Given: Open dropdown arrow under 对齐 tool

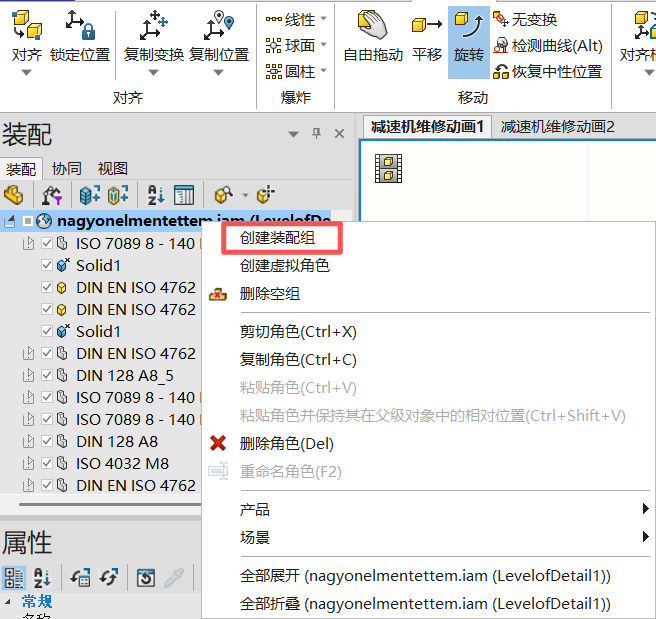Looking at the screenshot, I should (26, 73).
